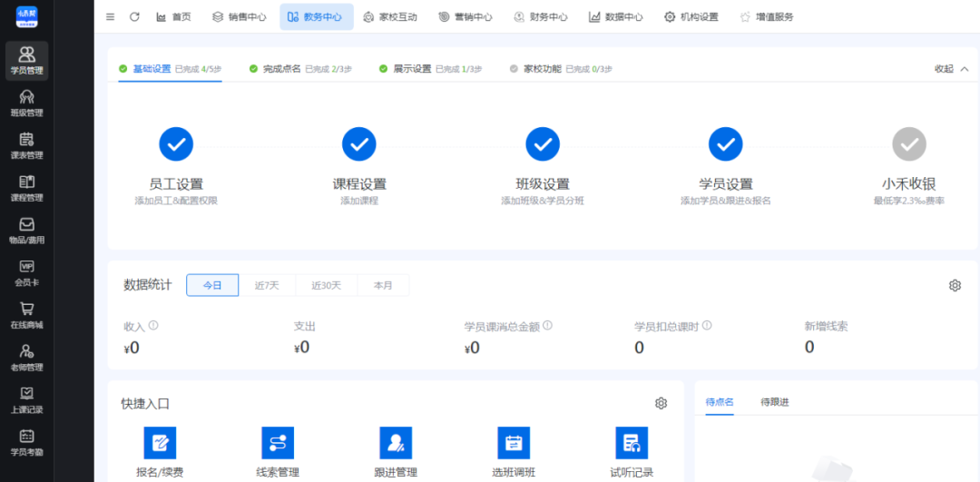980x482 pixels.
Task: Select 近7天 date range filter
Action: tap(267, 285)
